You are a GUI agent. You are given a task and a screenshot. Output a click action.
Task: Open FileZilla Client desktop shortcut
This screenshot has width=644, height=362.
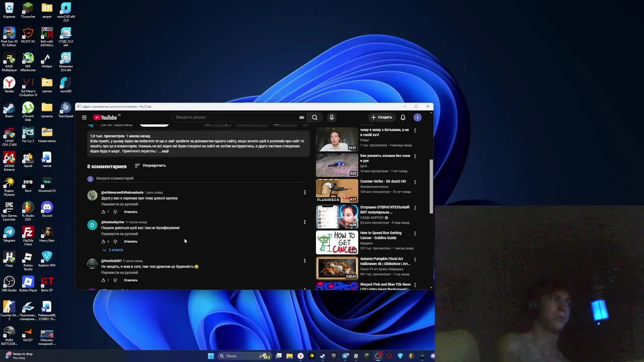(x=28, y=236)
